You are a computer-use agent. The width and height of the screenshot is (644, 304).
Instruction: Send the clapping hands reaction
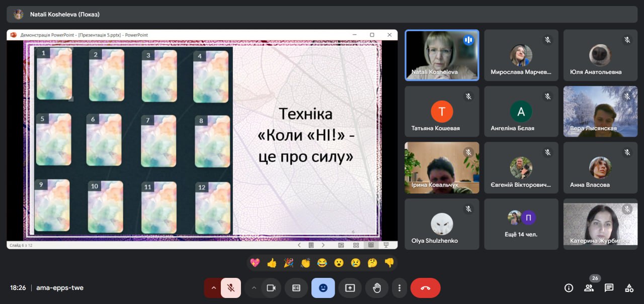pos(305,263)
